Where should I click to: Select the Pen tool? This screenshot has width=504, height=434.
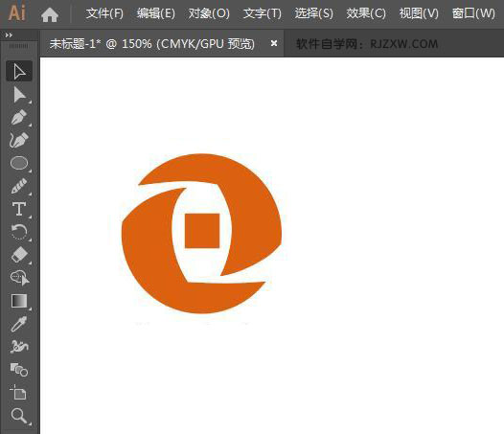point(19,118)
